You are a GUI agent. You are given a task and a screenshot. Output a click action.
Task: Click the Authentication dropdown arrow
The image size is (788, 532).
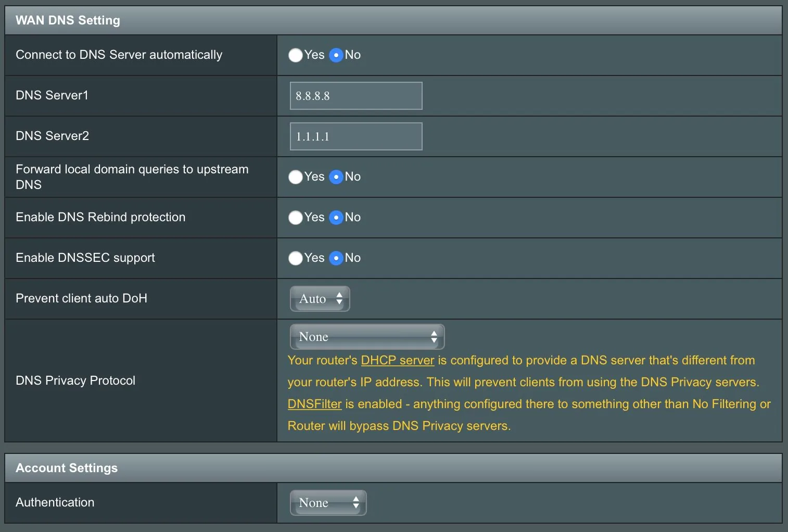click(356, 502)
